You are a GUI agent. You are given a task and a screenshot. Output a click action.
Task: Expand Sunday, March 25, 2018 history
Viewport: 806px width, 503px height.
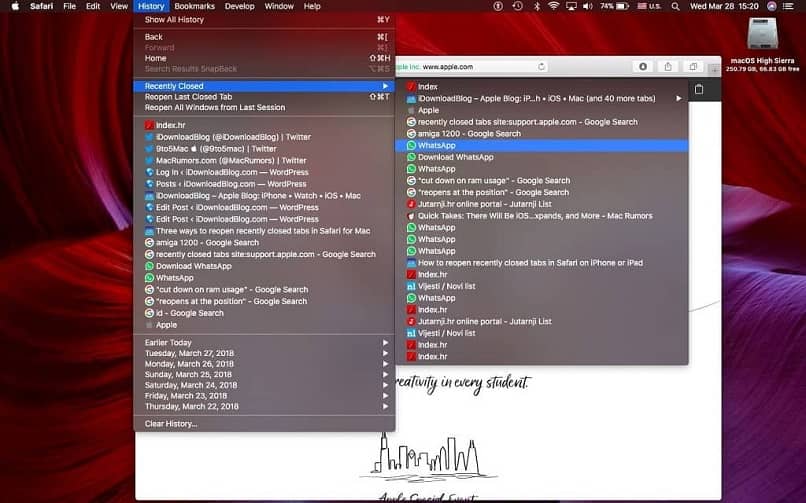[x=264, y=375]
